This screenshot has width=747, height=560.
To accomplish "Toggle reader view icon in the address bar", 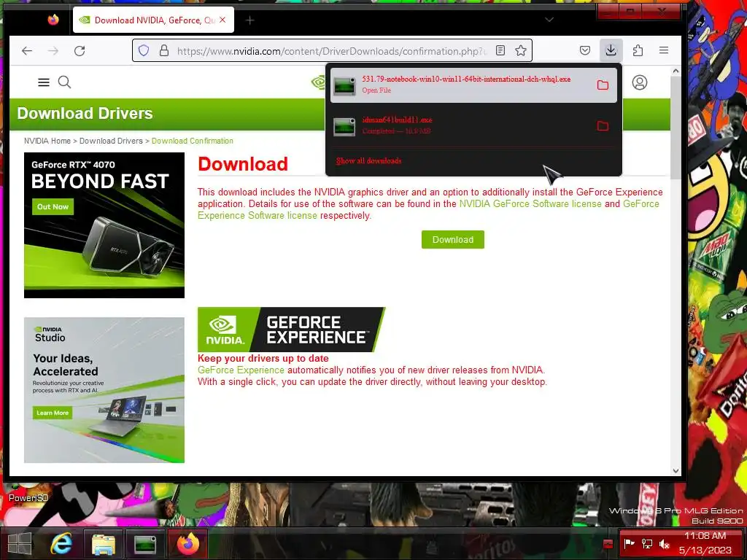I will pyautogui.click(x=500, y=50).
